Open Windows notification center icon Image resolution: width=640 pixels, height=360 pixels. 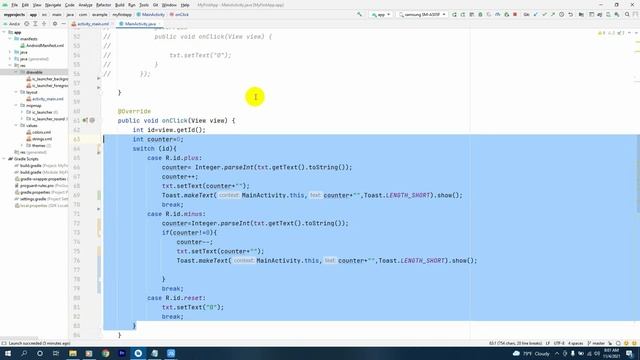click(629, 353)
